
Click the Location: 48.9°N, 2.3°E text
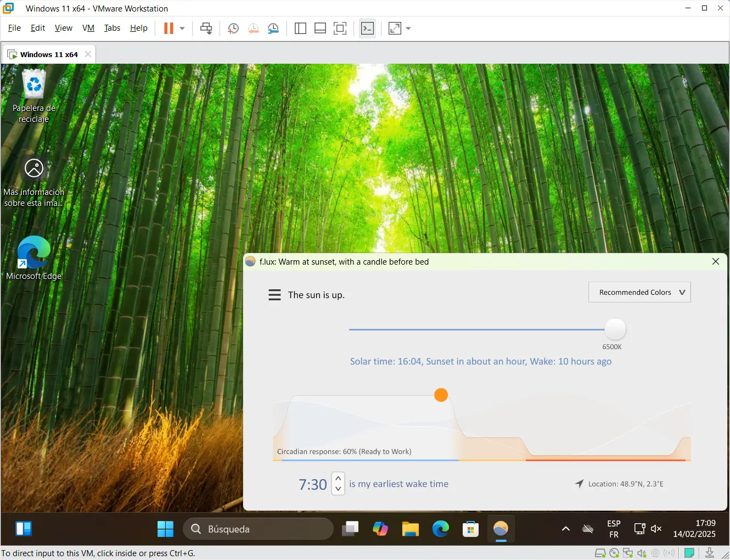(626, 484)
